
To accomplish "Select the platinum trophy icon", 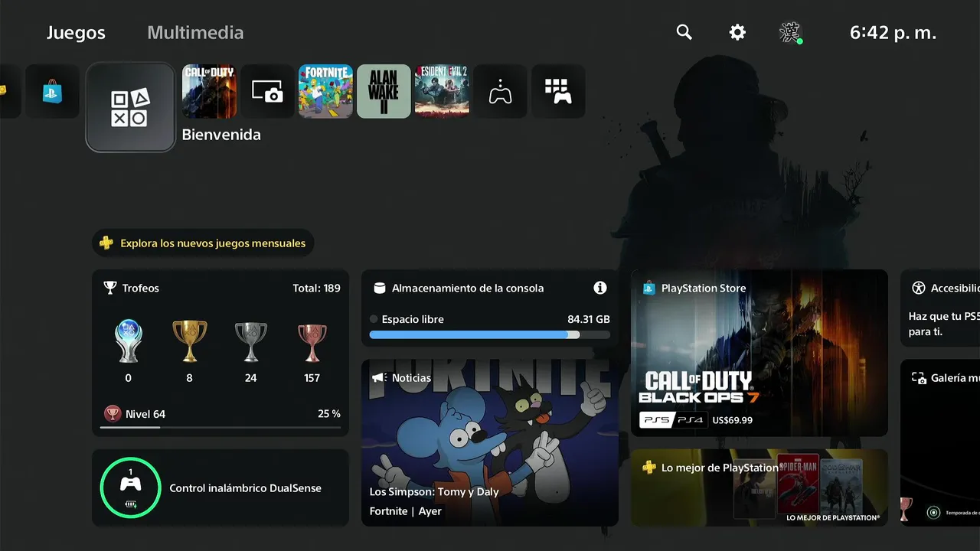I will coord(128,341).
